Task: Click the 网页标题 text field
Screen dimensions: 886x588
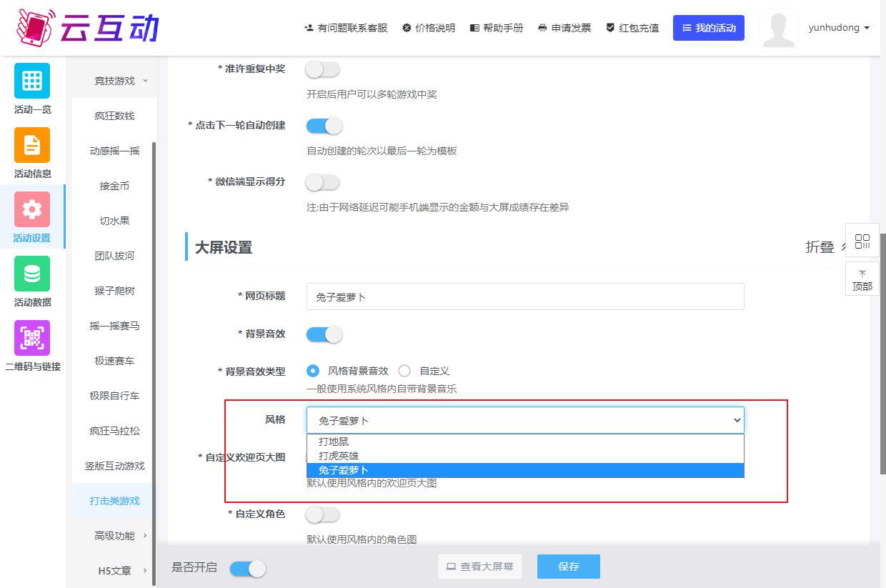Action: point(524,297)
